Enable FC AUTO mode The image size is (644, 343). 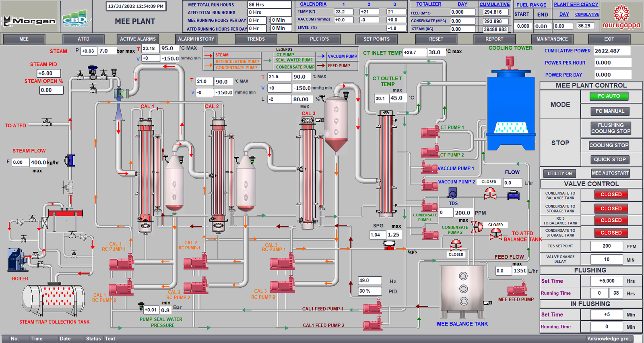click(609, 96)
